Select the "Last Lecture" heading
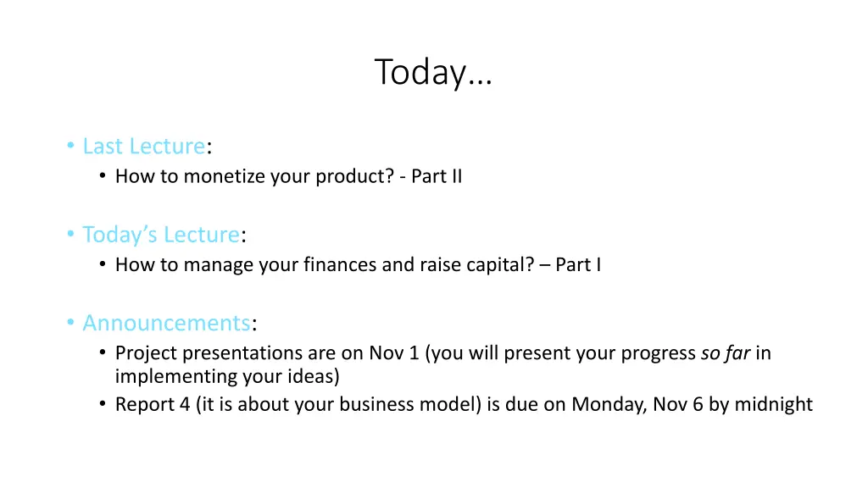This screenshot has height=488, width=868. tap(144, 146)
